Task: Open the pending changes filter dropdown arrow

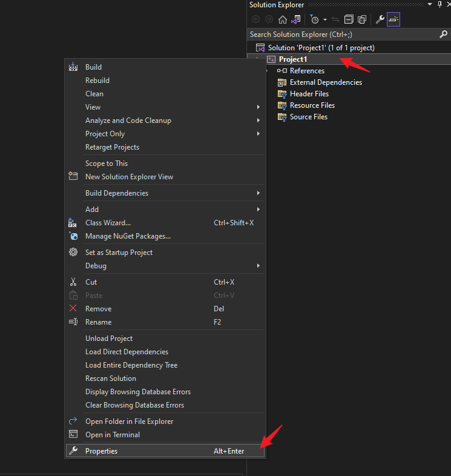Action: click(324, 20)
